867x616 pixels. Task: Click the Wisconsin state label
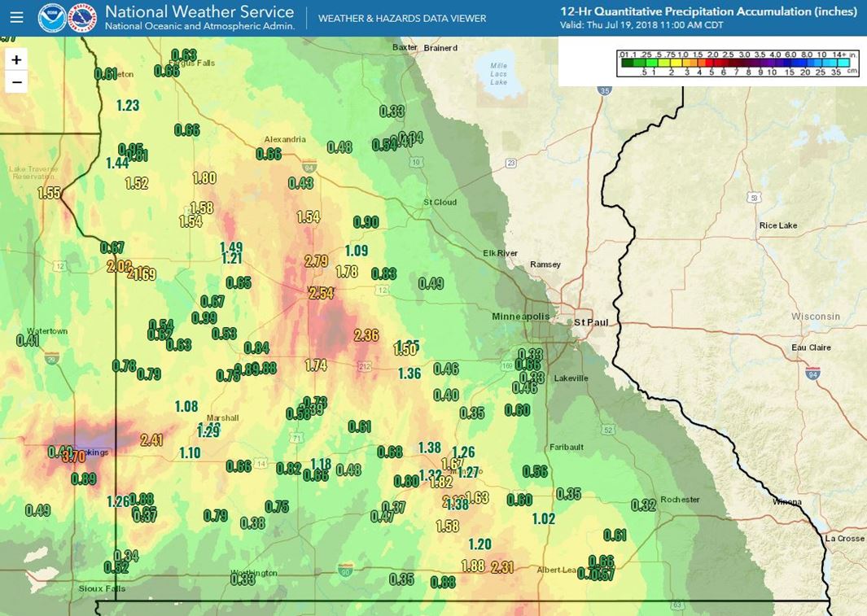pyautogui.click(x=816, y=317)
